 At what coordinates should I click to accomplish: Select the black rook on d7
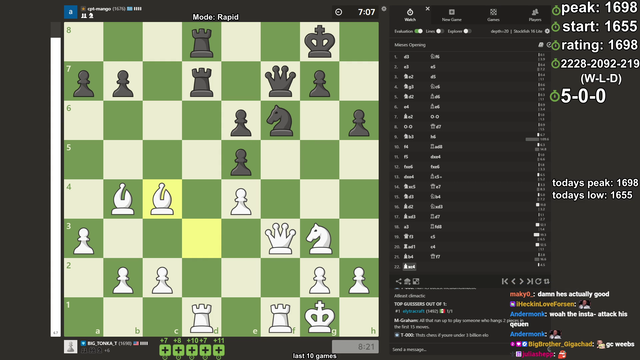click(x=202, y=81)
